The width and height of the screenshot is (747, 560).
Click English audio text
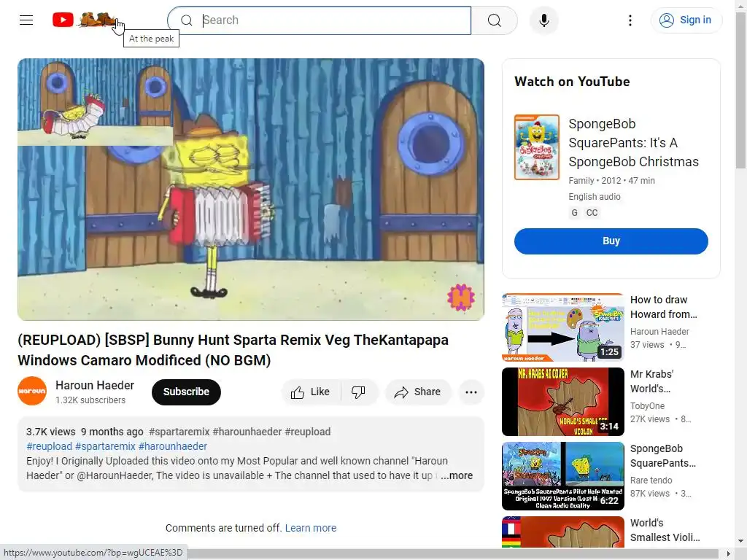(x=595, y=197)
